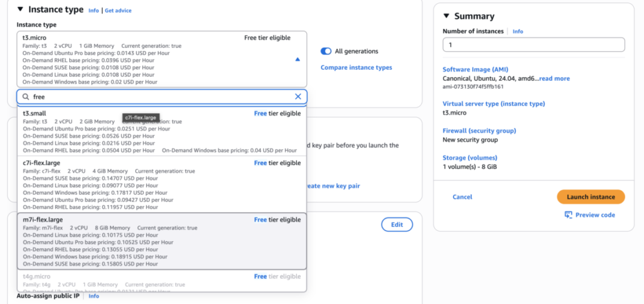Image resolution: width=644 pixels, height=304 pixels.
Task: Collapse the Summary panel triangle
Action: [x=447, y=16]
